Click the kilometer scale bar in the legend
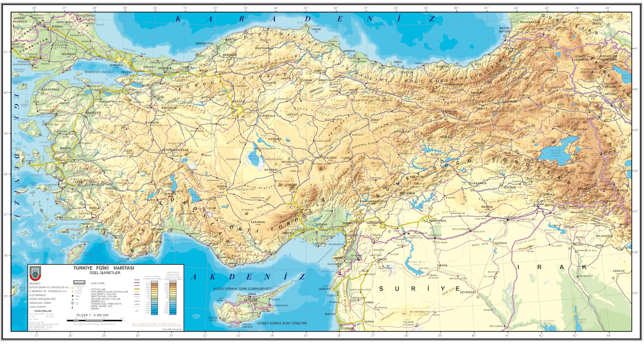The width and height of the screenshot is (644, 344). click(95, 321)
